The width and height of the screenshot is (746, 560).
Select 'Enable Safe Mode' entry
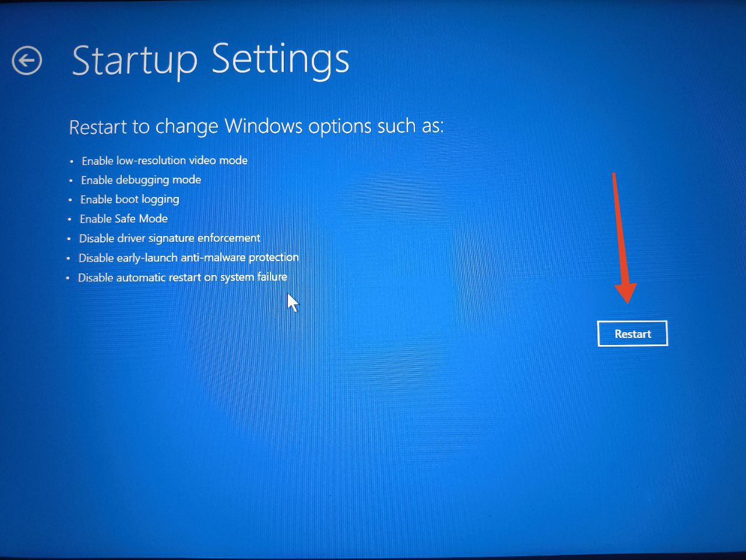[x=124, y=219]
